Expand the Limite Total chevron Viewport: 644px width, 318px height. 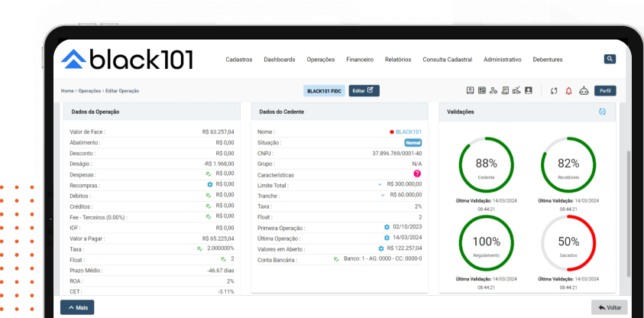(x=380, y=184)
